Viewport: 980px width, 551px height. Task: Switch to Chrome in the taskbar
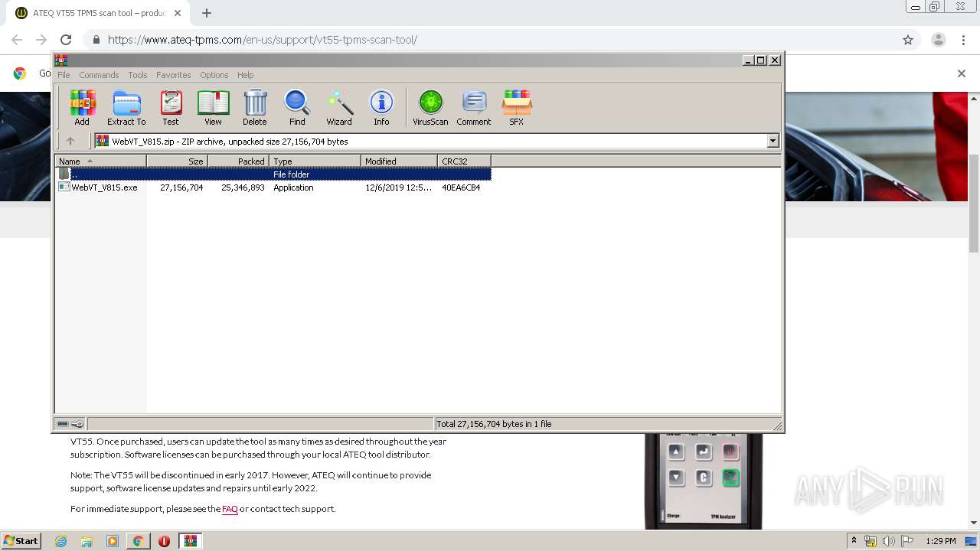(139, 541)
